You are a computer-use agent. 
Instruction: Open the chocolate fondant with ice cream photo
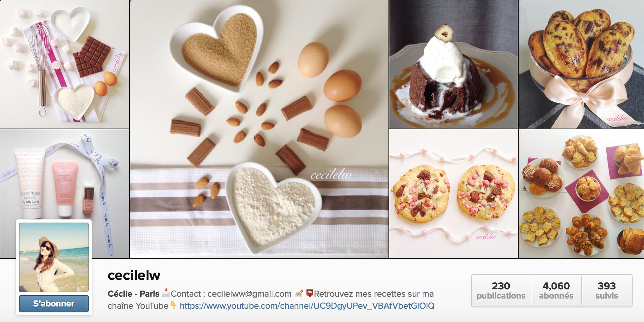[x=453, y=64]
